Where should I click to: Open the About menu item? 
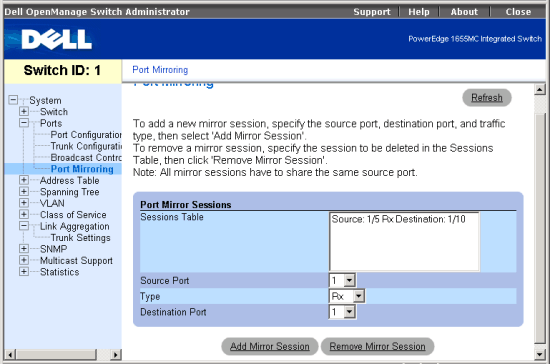pos(464,12)
